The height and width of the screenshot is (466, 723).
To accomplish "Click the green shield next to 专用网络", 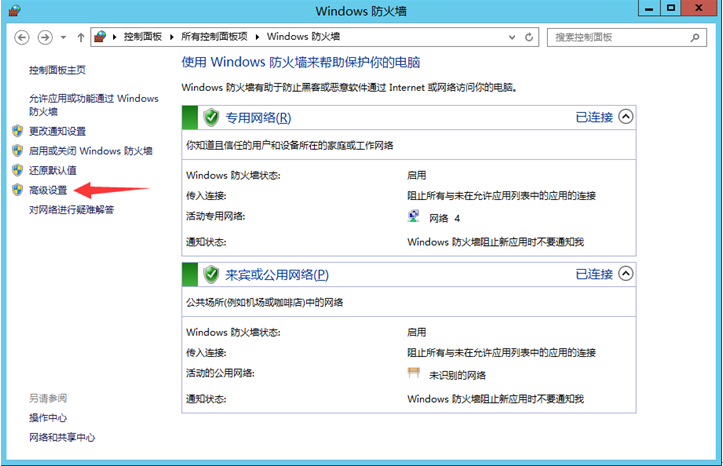I will click(211, 118).
